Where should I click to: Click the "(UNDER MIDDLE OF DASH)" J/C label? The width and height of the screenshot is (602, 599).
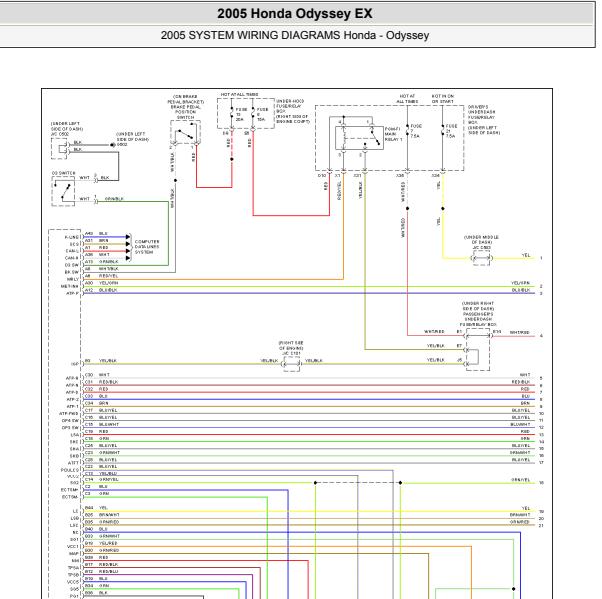[481, 242]
